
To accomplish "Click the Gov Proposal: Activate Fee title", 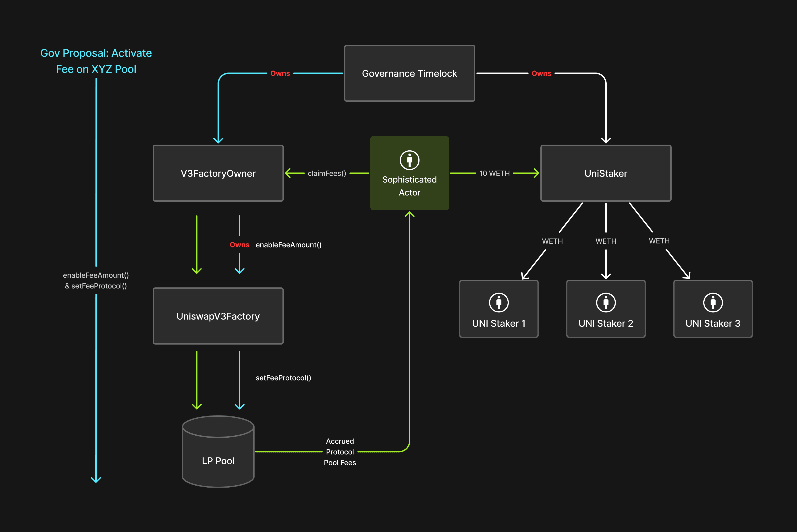I will (x=96, y=61).
